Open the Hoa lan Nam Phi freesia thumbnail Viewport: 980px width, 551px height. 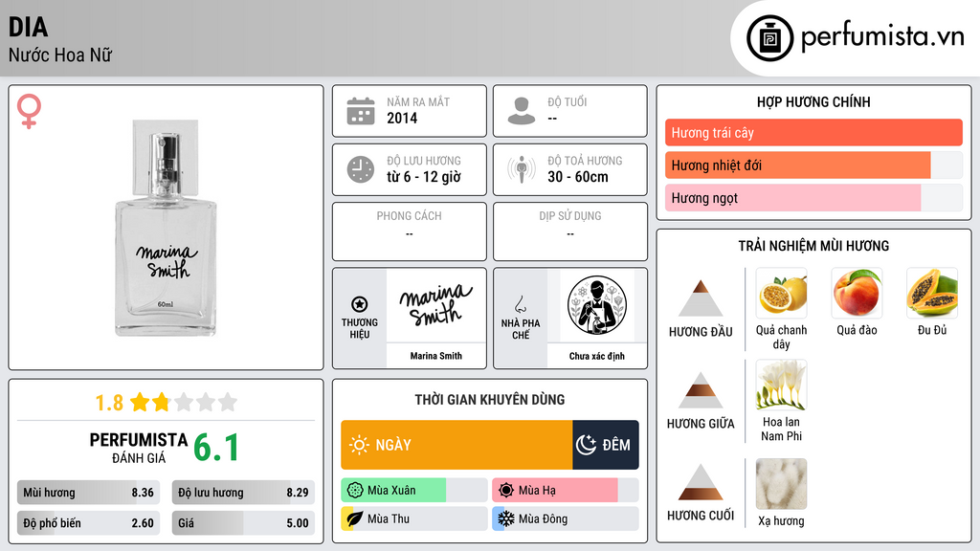pos(781,385)
